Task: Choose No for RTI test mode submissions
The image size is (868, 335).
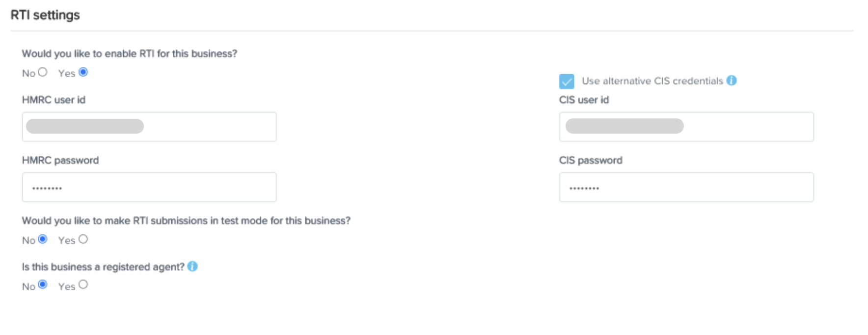Action: click(43, 239)
